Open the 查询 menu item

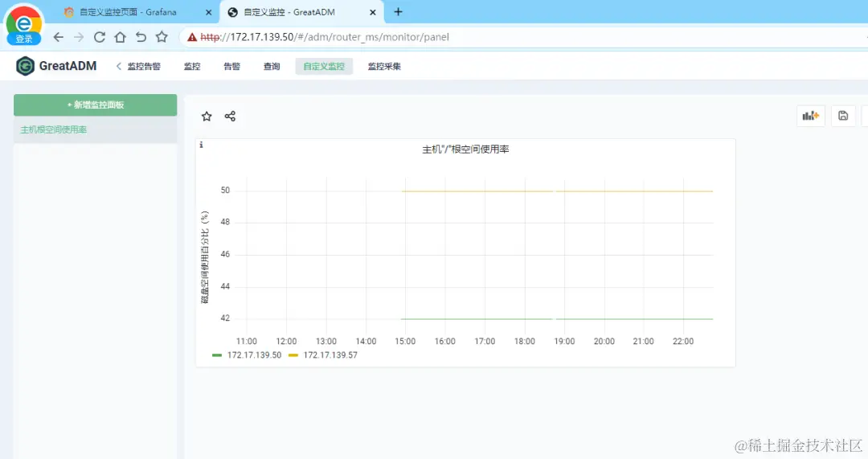pyautogui.click(x=272, y=67)
